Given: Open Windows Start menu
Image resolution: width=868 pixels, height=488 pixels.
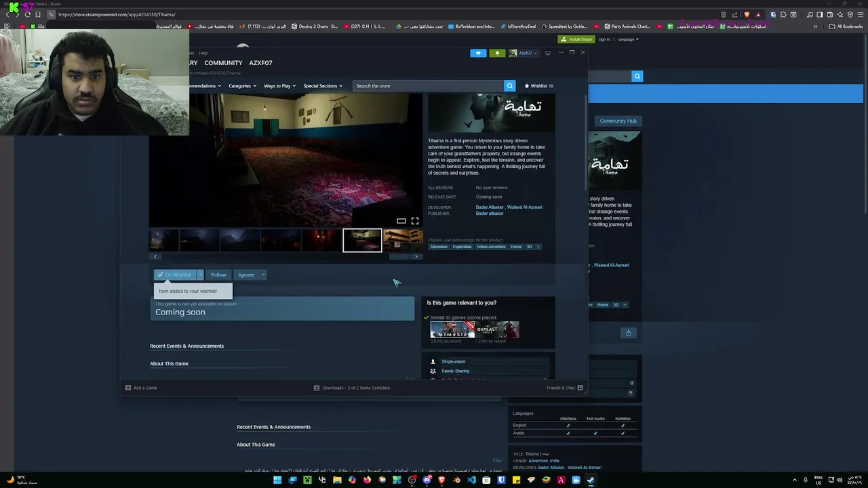Looking at the screenshot, I should [277, 480].
